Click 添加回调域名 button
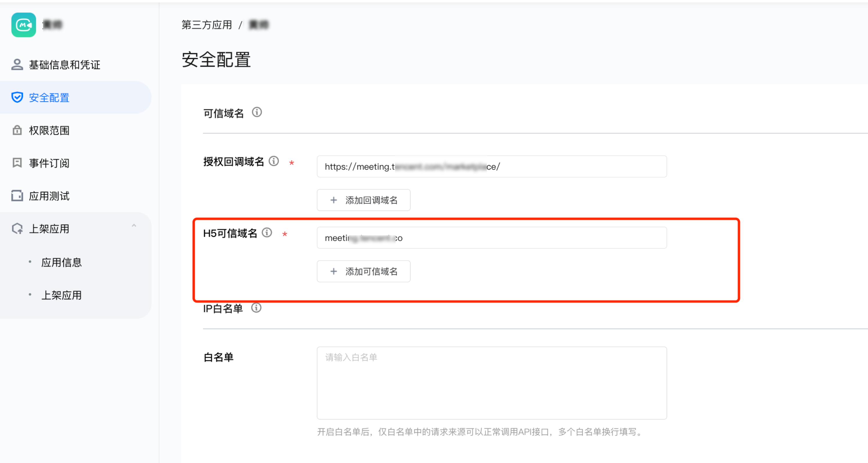This screenshot has height=463, width=868. click(363, 200)
